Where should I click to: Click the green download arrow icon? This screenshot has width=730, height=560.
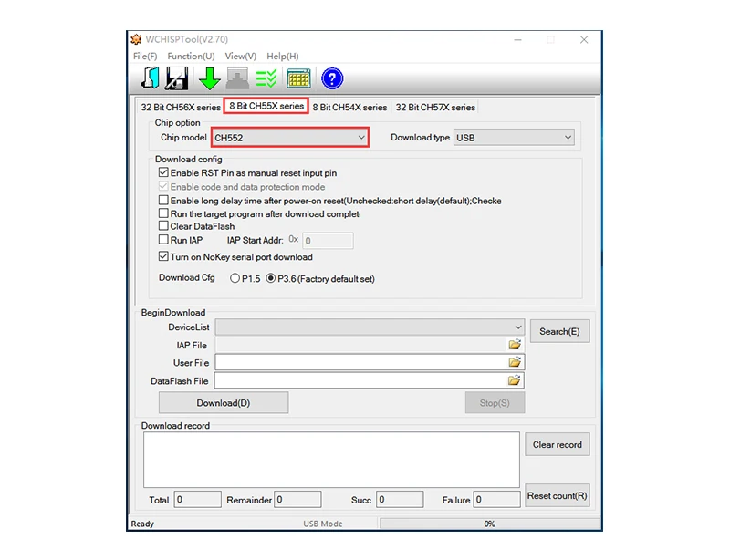tap(210, 78)
